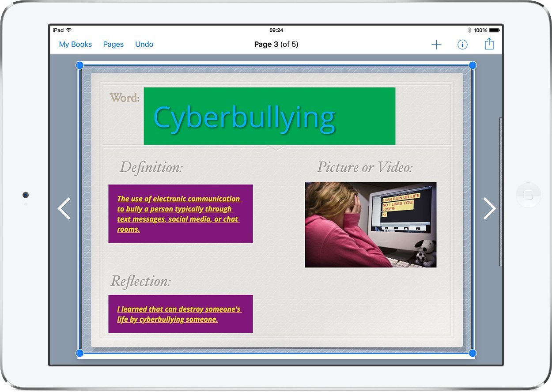552x392 pixels.
Task: Return to My Books
Action: coord(76,44)
